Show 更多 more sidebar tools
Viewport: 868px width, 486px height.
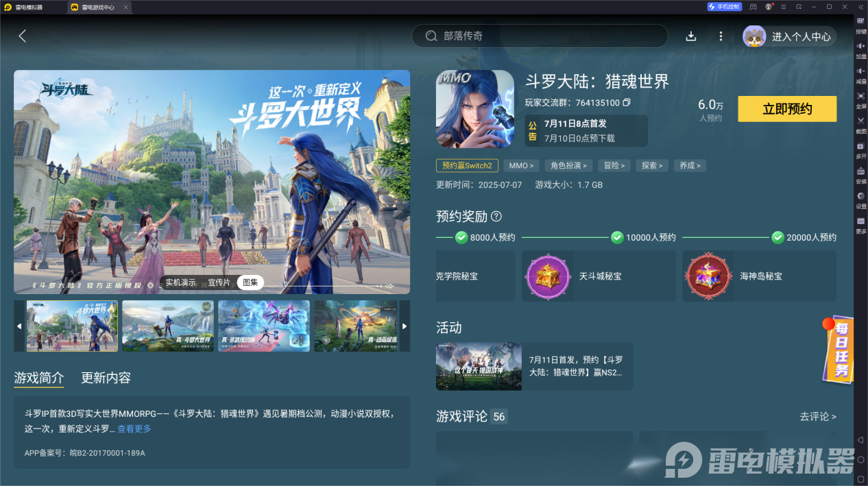coord(861,226)
